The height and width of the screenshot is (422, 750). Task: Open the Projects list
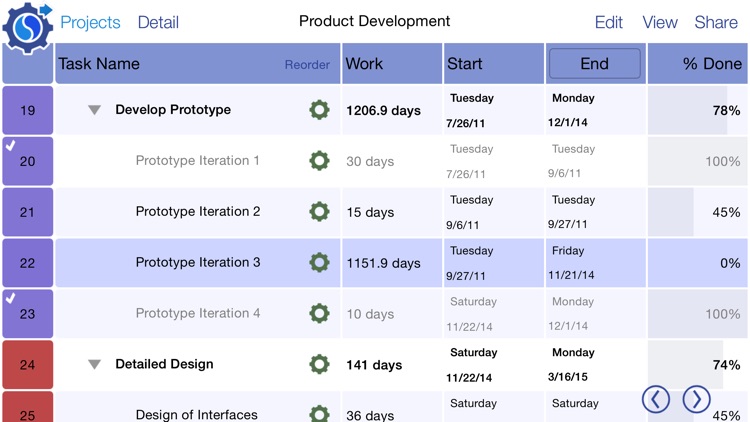[90, 22]
